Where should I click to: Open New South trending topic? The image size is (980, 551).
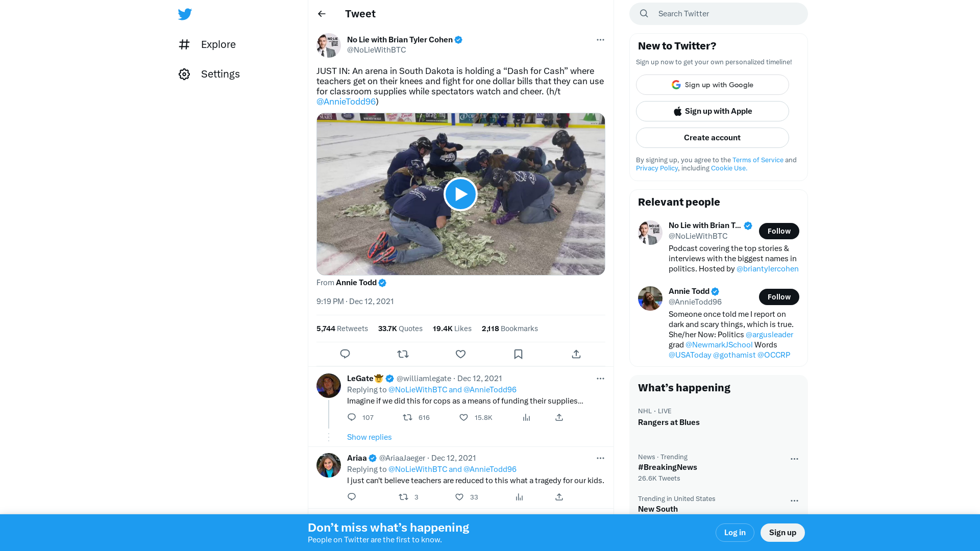[658, 509]
